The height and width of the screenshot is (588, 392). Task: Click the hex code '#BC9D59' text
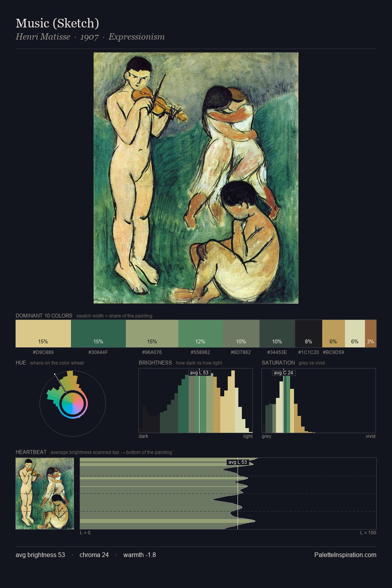[x=334, y=352]
